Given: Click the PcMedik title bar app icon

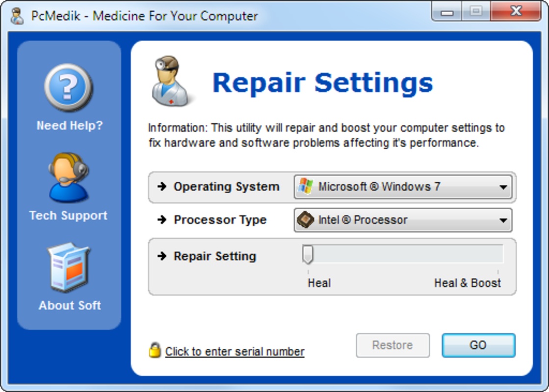Looking at the screenshot, I should [x=17, y=16].
